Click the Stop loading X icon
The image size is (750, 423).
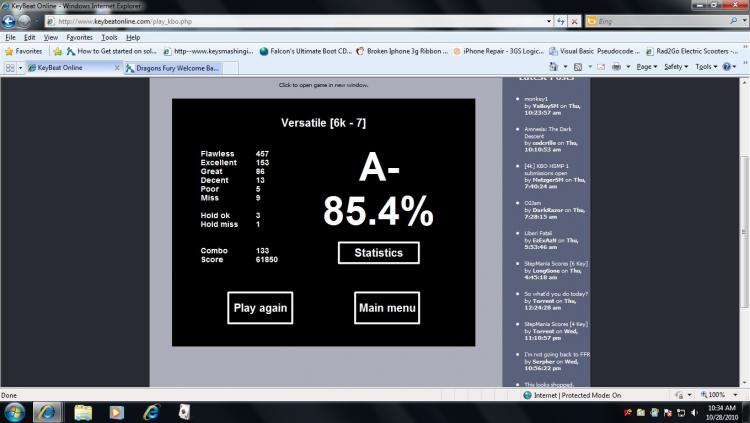[574, 22]
